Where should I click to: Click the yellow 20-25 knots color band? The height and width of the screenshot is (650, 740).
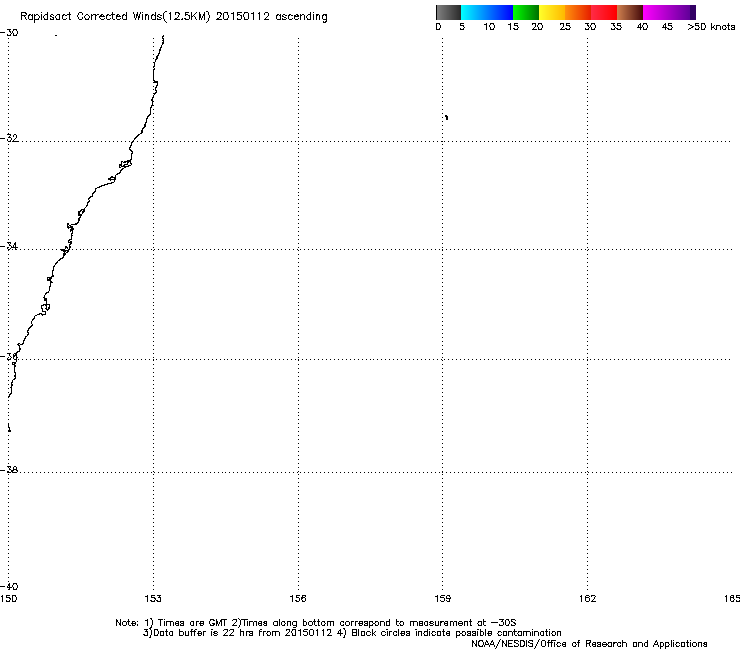552,12
